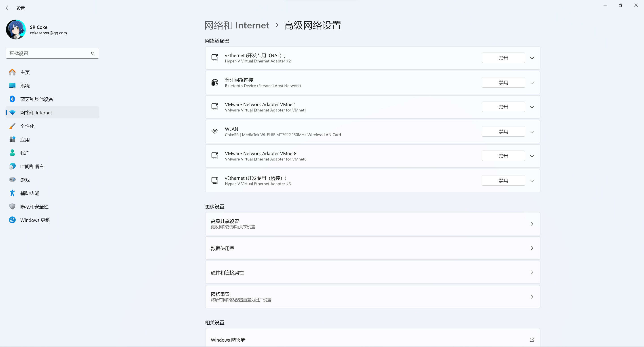
Task: Expand vEthernet (NAT) adapter details
Action: point(532,58)
